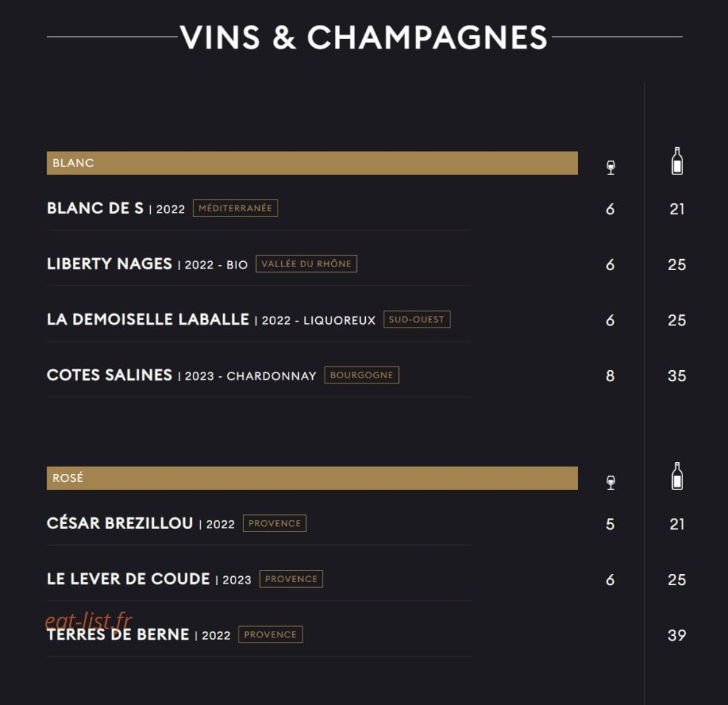Image resolution: width=728 pixels, height=705 pixels.
Task: Click the Provence tag beside Le Lever de Coude
Action: click(291, 578)
